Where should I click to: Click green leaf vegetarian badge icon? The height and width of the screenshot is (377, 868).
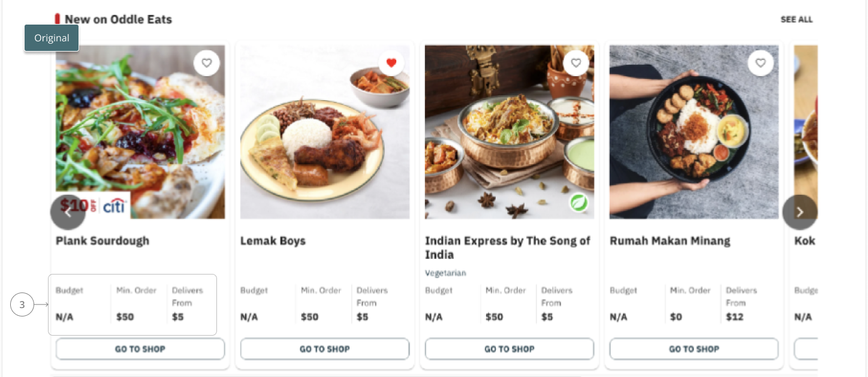(x=578, y=203)
